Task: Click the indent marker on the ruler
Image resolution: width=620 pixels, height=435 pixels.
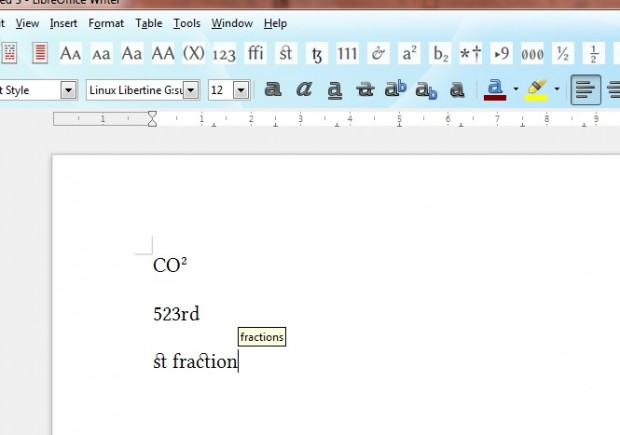Action: (152, 119)
